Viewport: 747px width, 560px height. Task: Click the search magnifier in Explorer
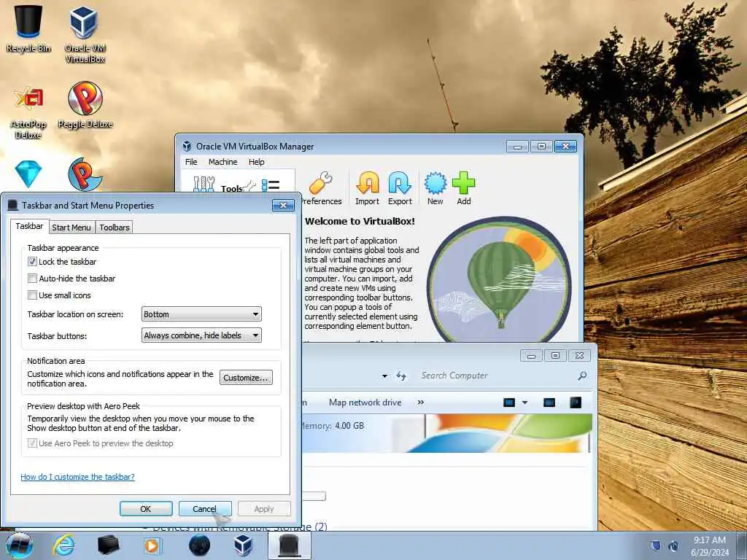[582, 376]
